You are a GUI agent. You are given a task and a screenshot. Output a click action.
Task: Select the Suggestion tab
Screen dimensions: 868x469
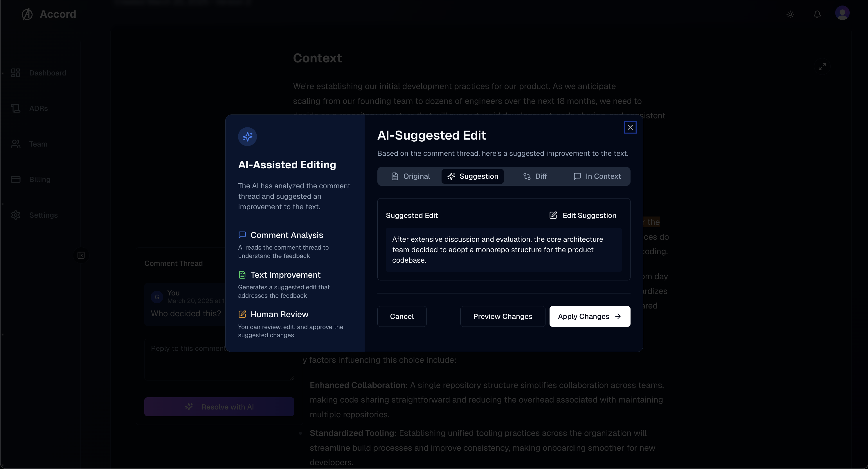coord(472,176)
